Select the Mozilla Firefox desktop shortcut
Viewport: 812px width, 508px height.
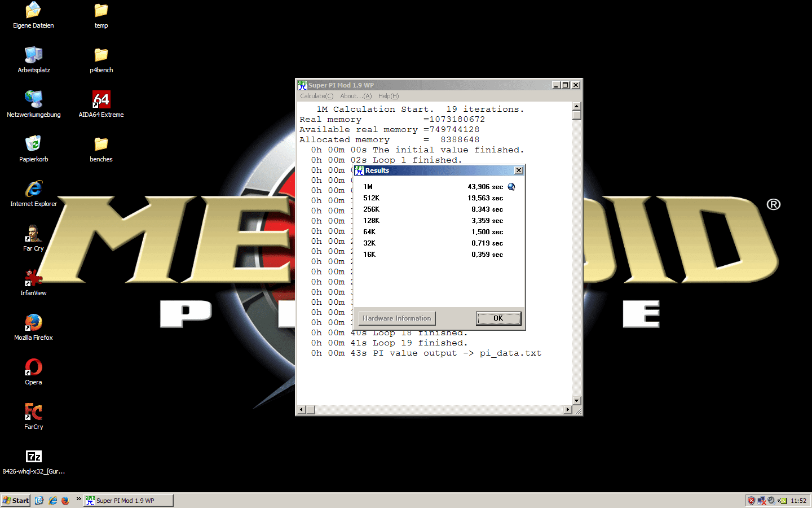click(x=33, y=327)
